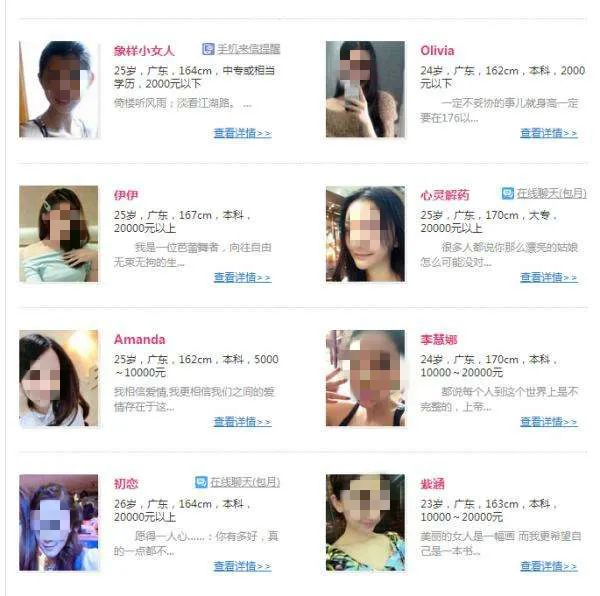Open 在线聊天(包月) link next to 初恋

[x=245, y=482]
